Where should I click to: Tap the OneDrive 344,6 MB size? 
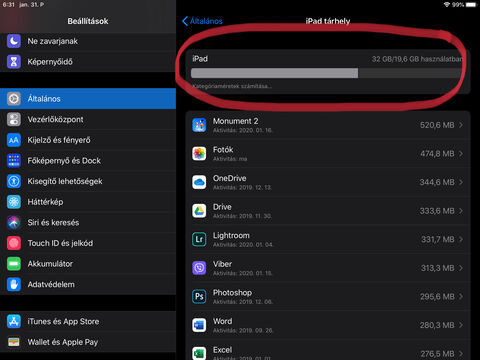point(437,182)
